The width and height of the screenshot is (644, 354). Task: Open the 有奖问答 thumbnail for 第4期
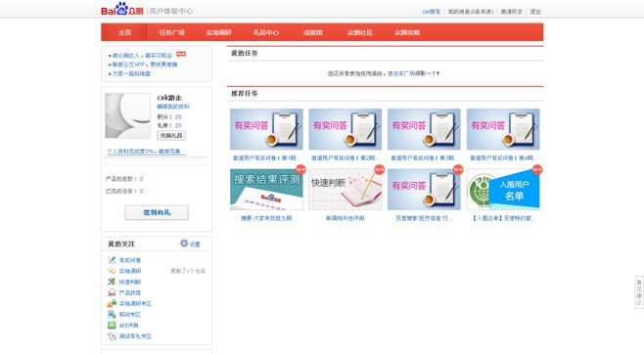(503, 129)
